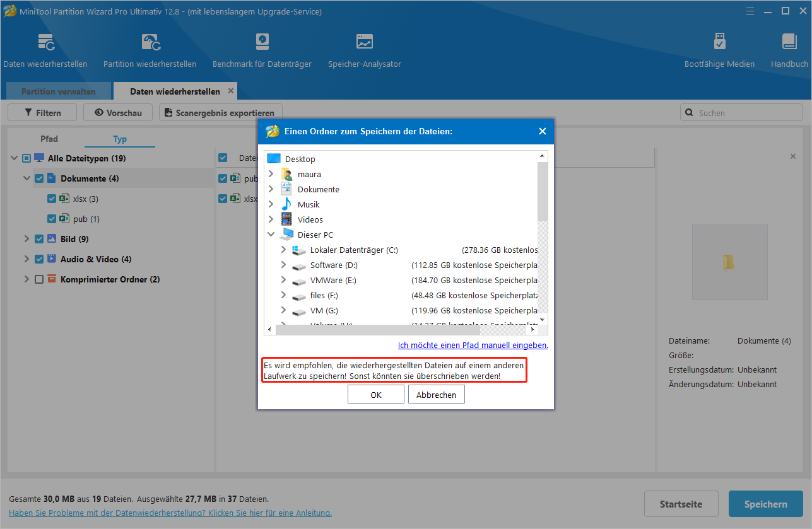Uncheck the xlsx (3) checkbox

tap(52, 199)
